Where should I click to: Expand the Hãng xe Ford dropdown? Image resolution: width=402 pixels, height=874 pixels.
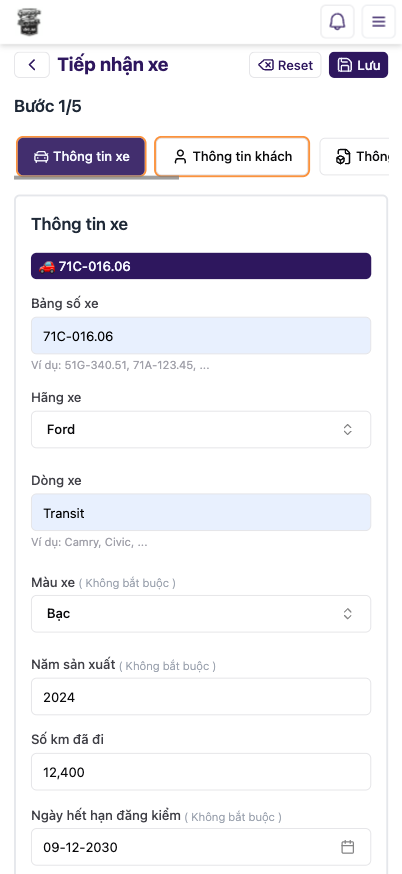pos(201,429)
